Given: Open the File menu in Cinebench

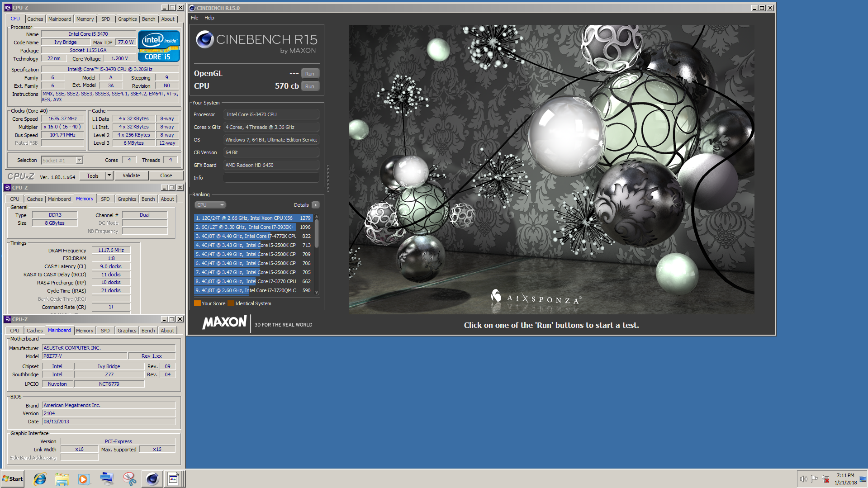Looking at the screenshot, I should coord(194,18).
